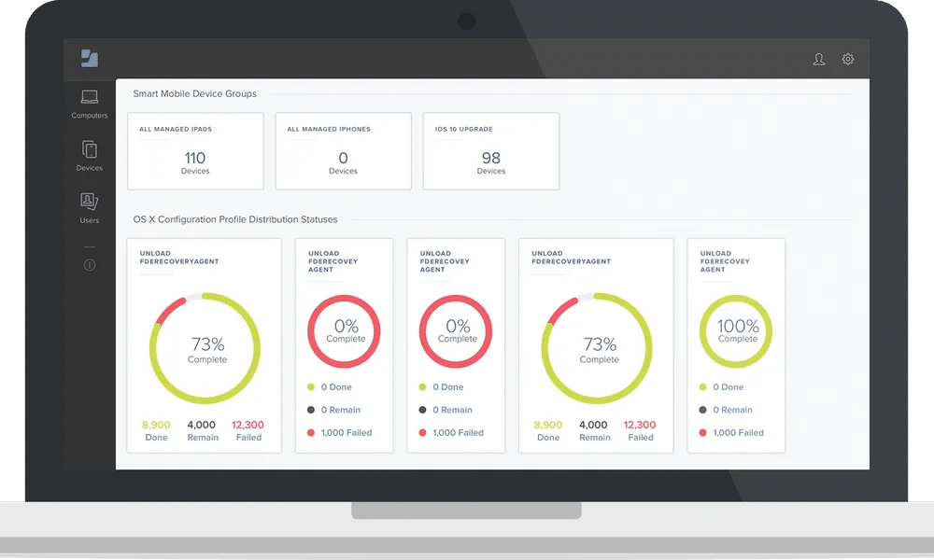
Task: Click the info icon at sidebar bottom
Action: click(89, 265)
